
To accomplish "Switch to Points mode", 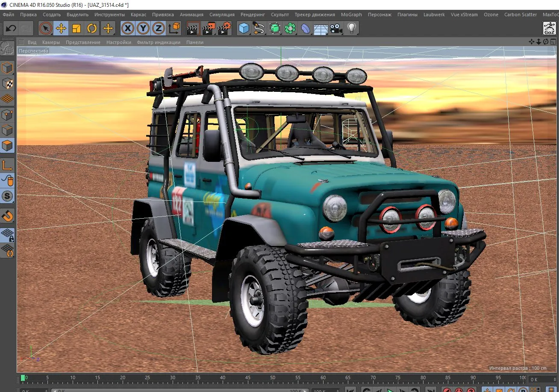I will tap(8, 114).
